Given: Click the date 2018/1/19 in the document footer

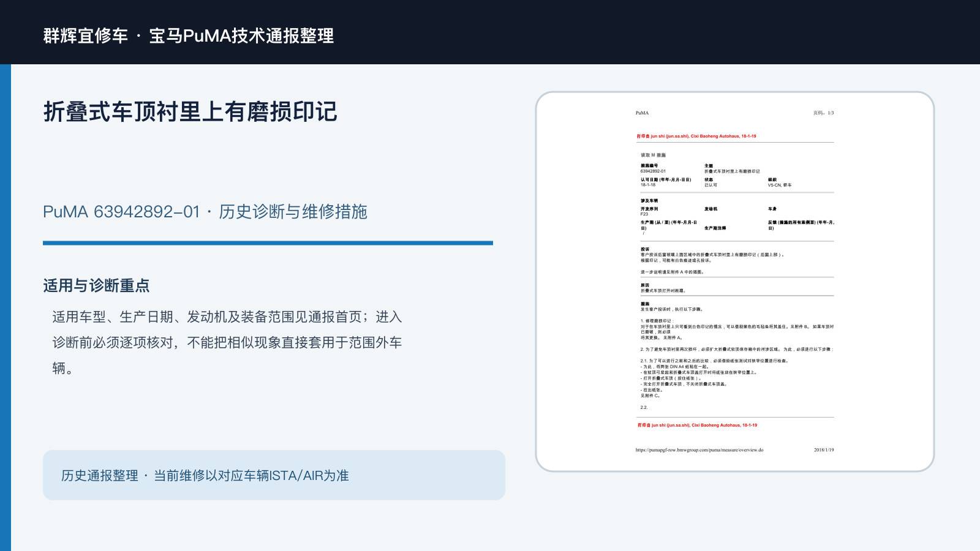Looking at the screenshot, I should (x=824, y=450).
